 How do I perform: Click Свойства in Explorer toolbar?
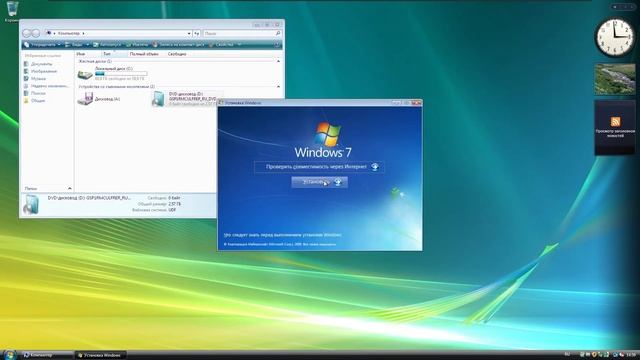click(221, 44)
